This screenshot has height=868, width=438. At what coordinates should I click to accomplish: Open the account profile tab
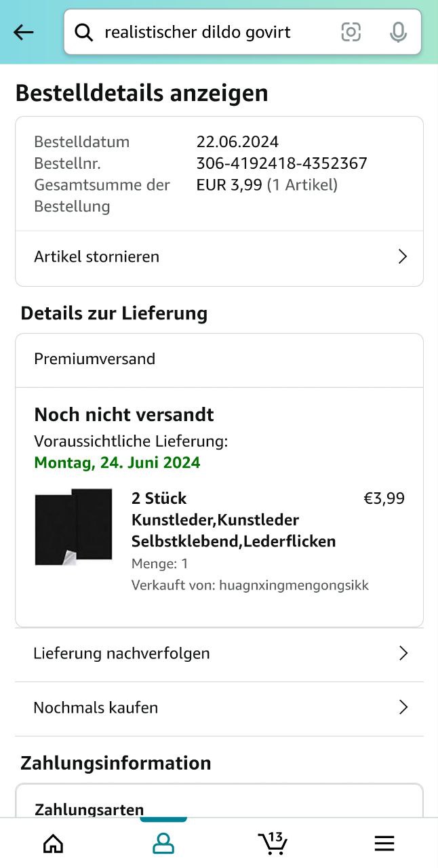click(x=163, y=843)
